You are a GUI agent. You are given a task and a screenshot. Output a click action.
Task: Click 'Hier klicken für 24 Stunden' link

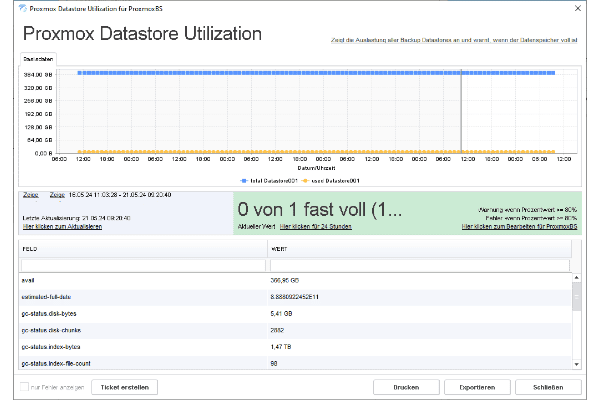(316, 227)
